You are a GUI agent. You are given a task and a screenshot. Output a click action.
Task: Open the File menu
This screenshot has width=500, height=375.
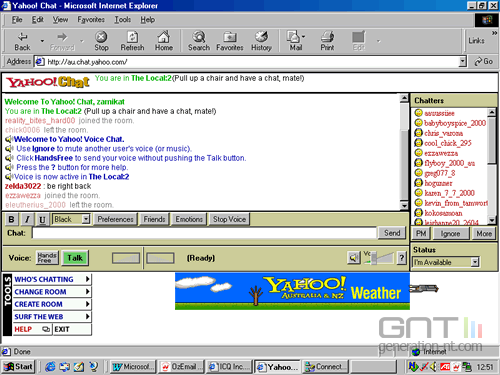coord(17,20)
